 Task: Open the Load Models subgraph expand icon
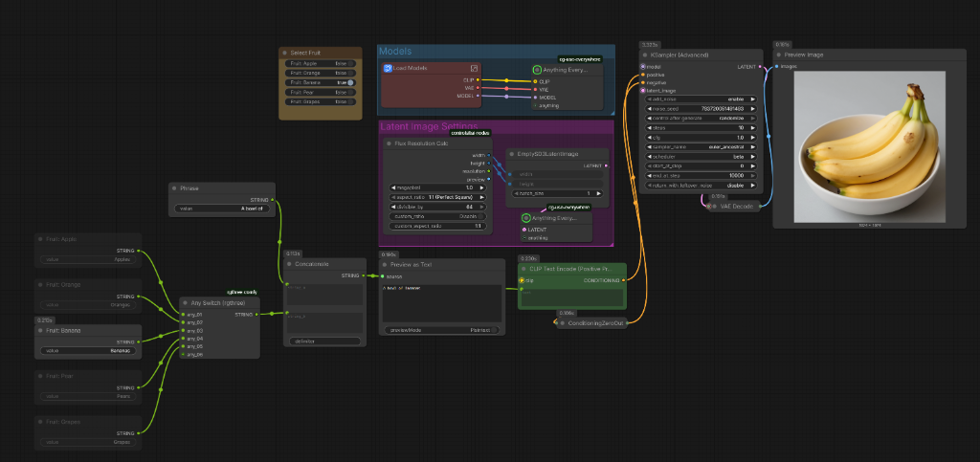click(474, 68)
